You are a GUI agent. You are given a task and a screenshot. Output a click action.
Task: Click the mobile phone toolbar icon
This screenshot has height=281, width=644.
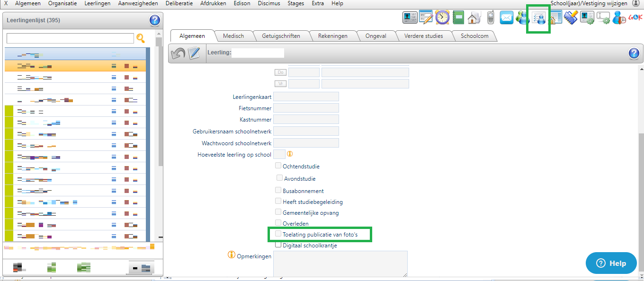(491, 18)
